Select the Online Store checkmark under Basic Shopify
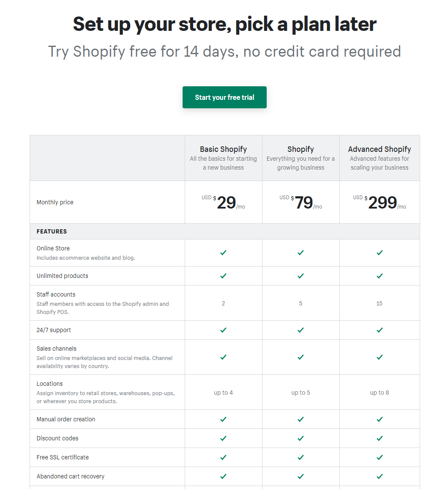Viewport: 448px width, 489px height. (223, 253)
